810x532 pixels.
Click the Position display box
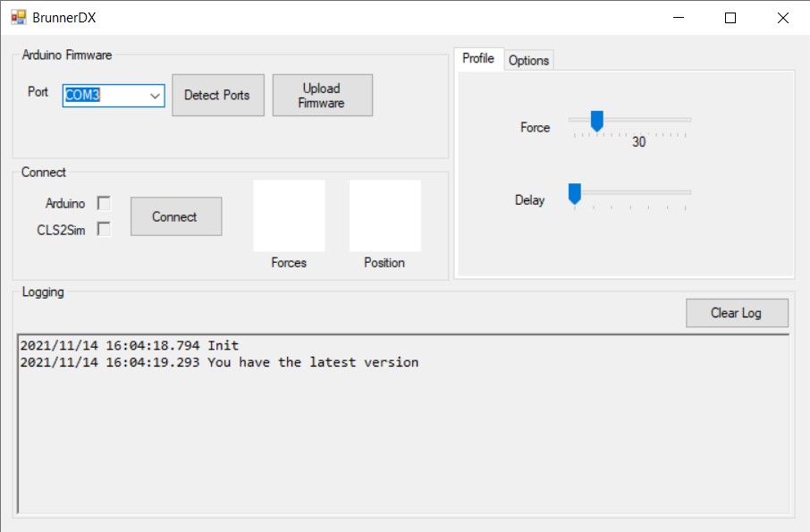coord(384,215)
